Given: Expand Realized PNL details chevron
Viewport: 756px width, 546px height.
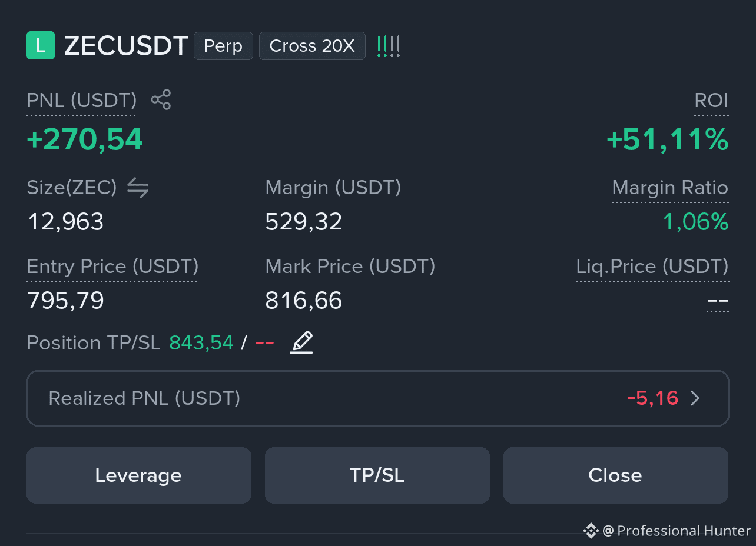Looking at the screenshot, I should point(695,398).
